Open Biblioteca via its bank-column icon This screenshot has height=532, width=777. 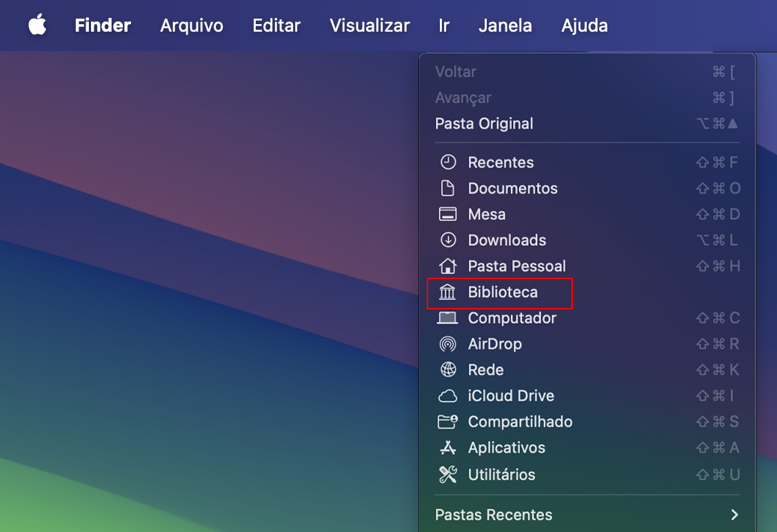pos(449,292)
